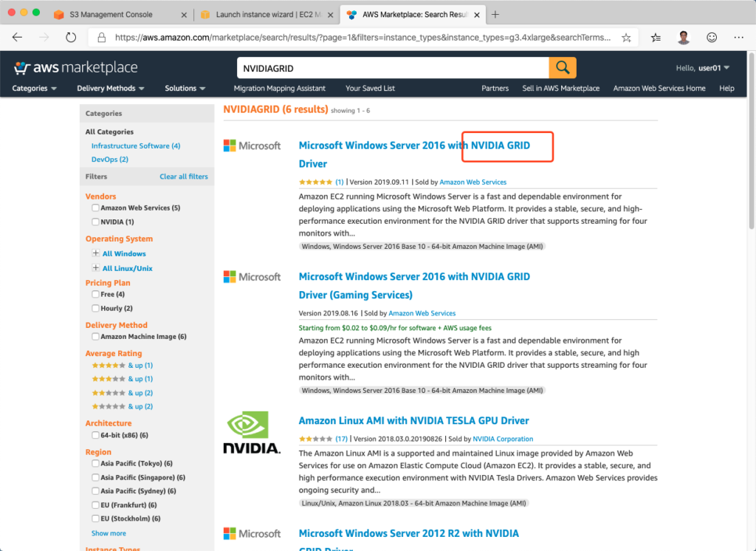Screen dimensions: 756x551
Task: Open the Categories dropdown menu
Action: 34,89
